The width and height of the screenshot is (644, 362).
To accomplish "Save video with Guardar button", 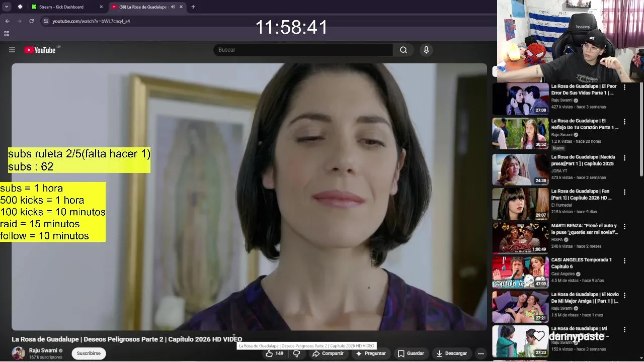I will point(411,353).
